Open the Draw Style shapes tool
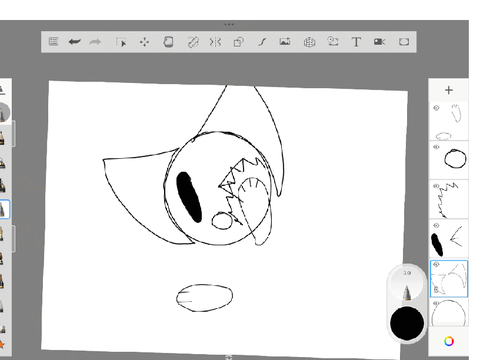Screen dimensions: 480x360 point(239,42)
